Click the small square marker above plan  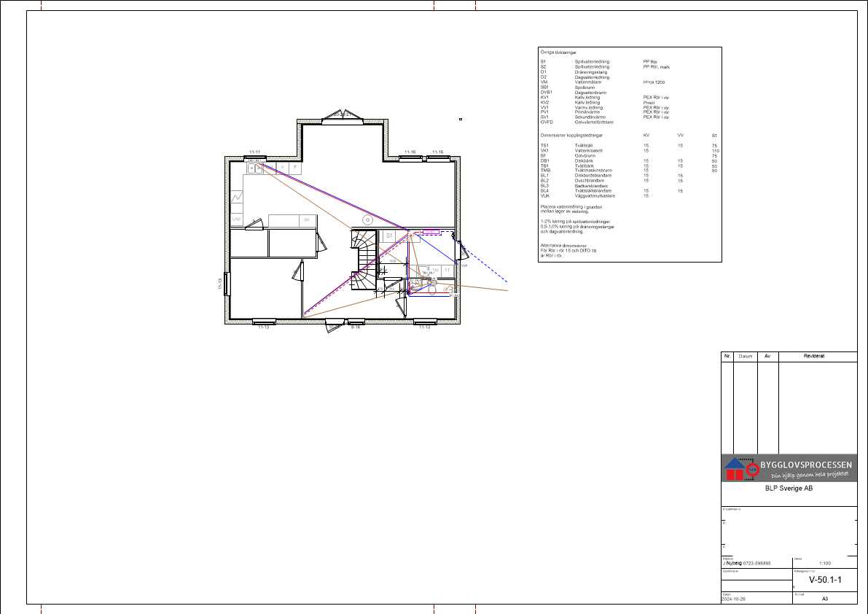point(461,119)
